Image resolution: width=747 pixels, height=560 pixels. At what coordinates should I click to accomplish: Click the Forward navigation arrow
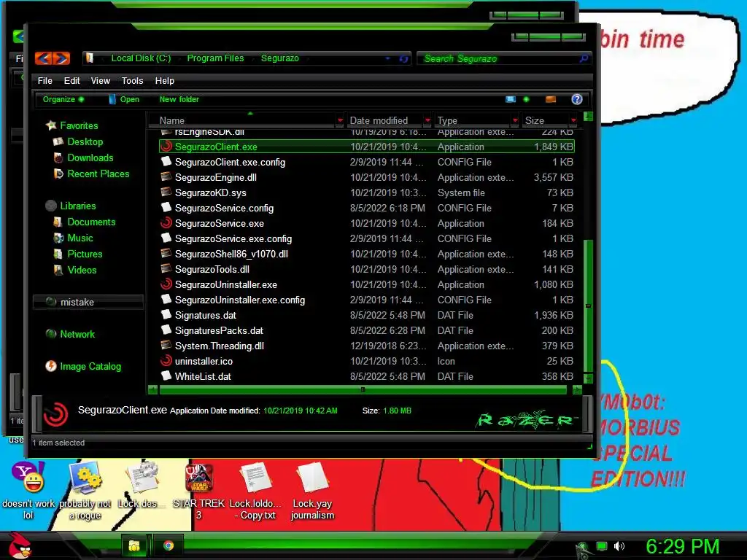pos(61,58)
